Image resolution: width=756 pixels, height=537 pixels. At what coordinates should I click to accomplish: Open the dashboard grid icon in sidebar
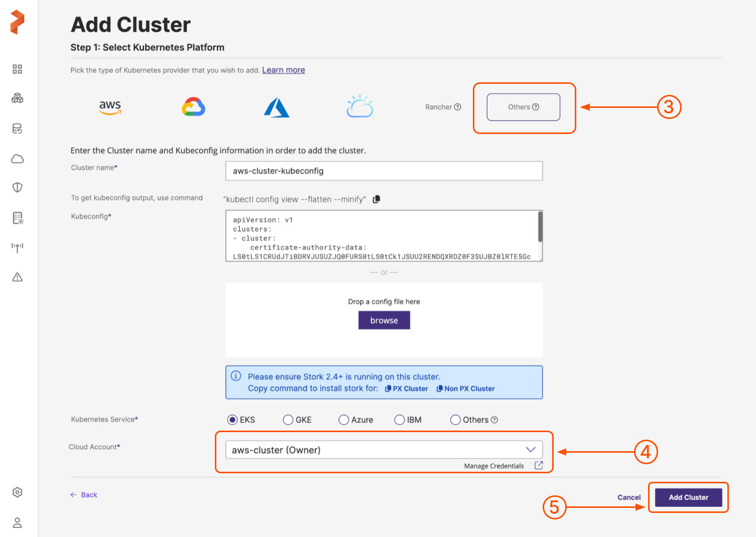18,69
